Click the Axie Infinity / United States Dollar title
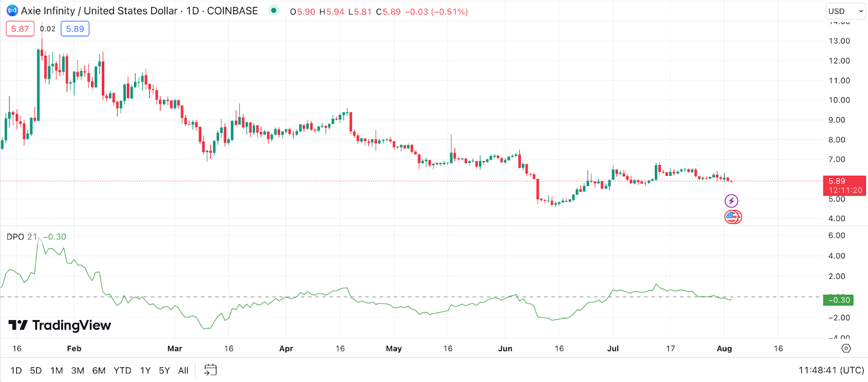Screen dimensions: 868x382 pyautogui.click(x=99, y=11)
